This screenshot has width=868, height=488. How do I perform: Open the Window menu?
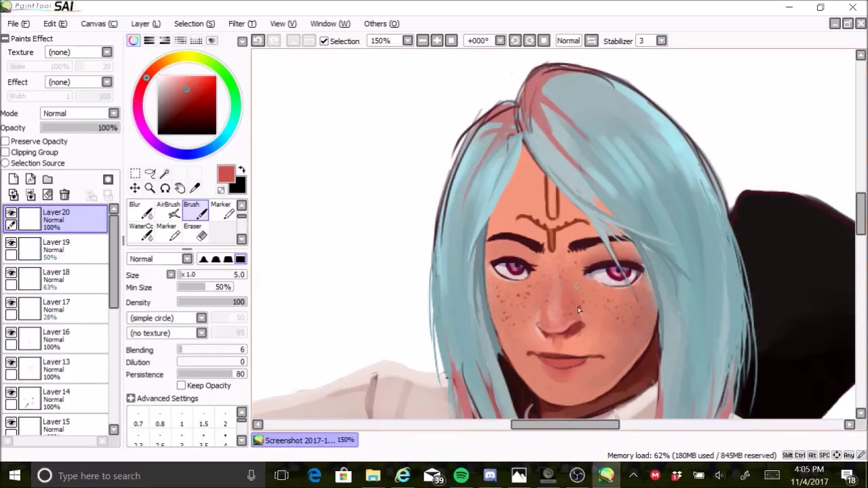330,24
